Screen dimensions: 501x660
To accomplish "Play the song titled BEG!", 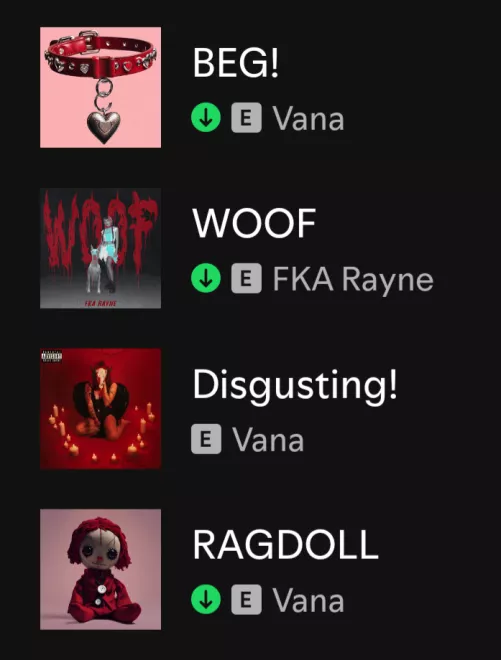I will tap(236, 62).
